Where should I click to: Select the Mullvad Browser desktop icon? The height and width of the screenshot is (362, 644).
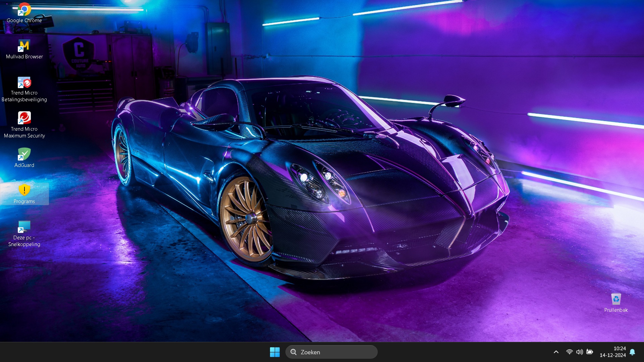24,46
